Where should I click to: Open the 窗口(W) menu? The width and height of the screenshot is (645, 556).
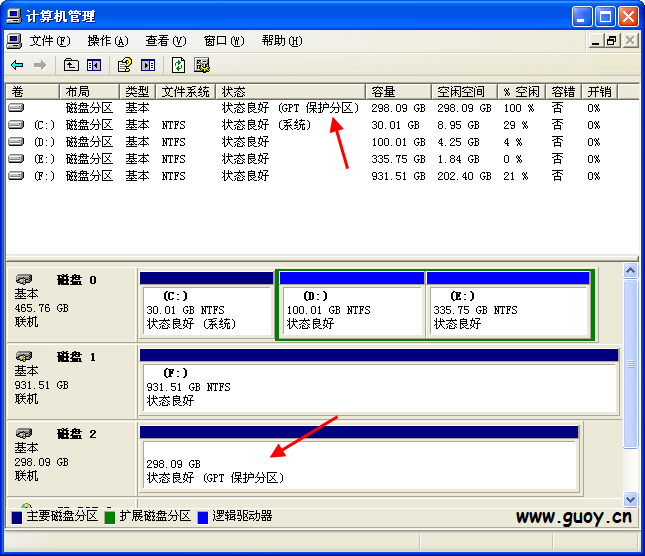coord(224,41)
